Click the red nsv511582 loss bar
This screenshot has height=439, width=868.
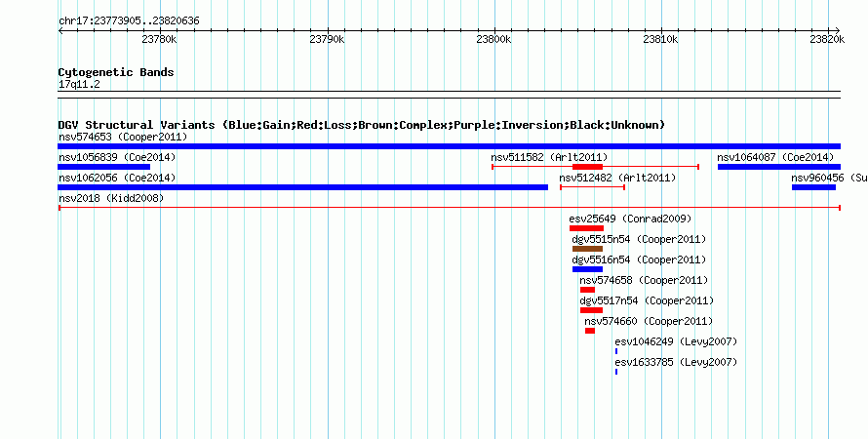[x=587, y=167]
